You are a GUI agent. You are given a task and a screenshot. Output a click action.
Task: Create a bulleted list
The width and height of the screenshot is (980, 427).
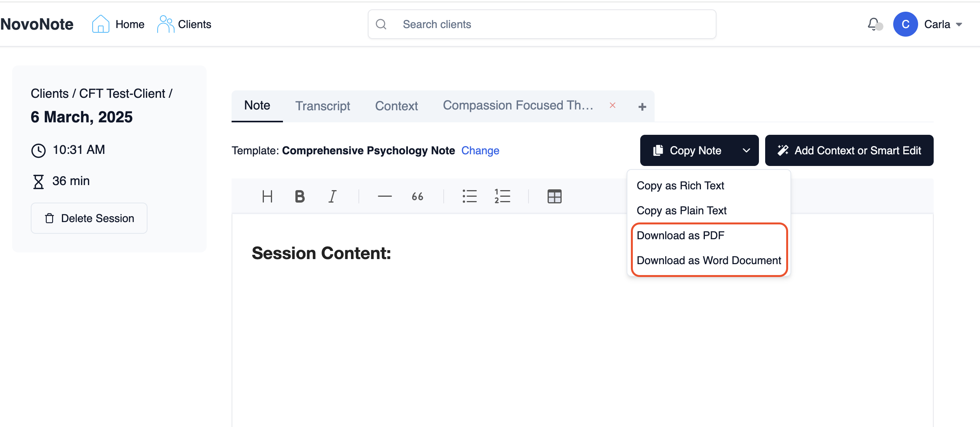pyautogui.click(x=470, y=196)
